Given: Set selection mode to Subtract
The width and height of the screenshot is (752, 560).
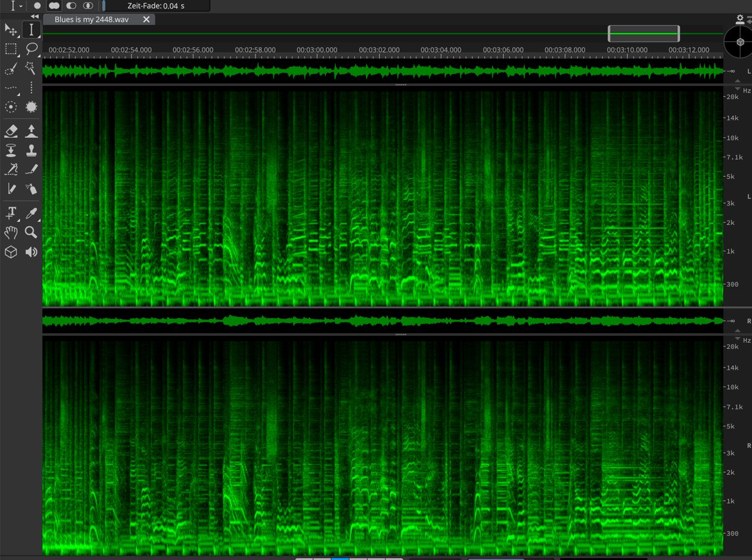Looking at the screenshot, I should [x=71, y=5].
